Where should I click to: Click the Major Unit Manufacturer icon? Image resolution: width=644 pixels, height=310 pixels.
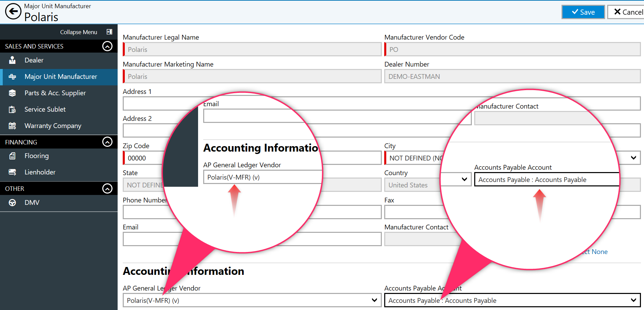(x=12, y=76)
